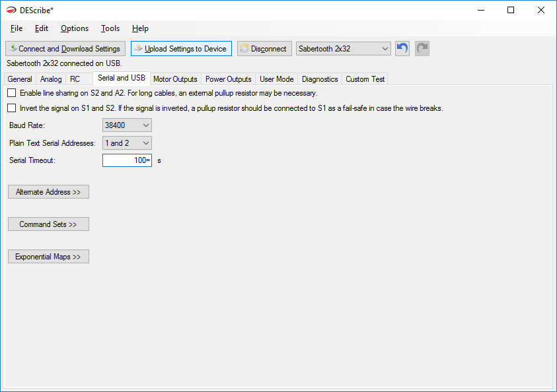Image resolution: width=557 pixels, height=392 pixels.
Task: Expand Plain Text Serial Addresses dropdown
Action: point(127,143)
